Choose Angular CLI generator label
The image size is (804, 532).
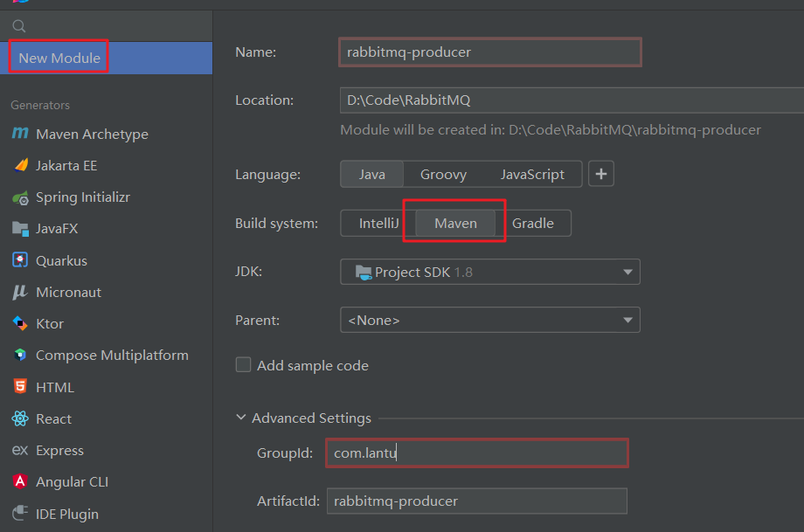72,482
